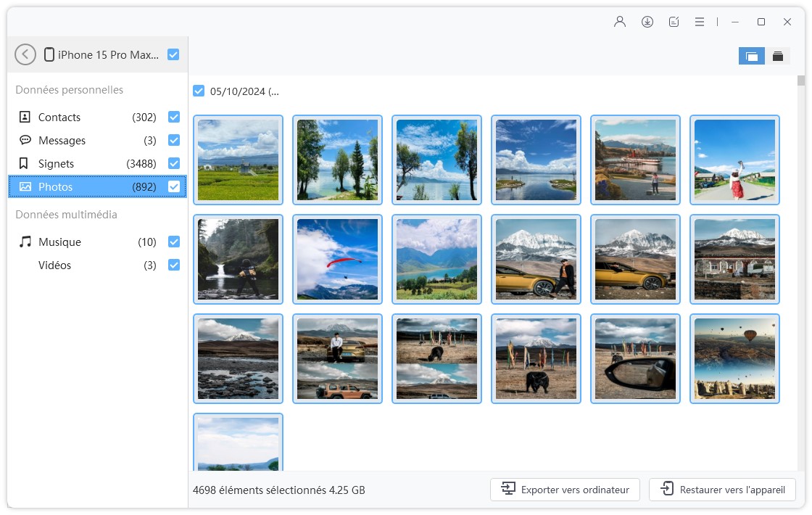Click the Photos picture icon
The image size is (812, 515).
coord(25,186)
